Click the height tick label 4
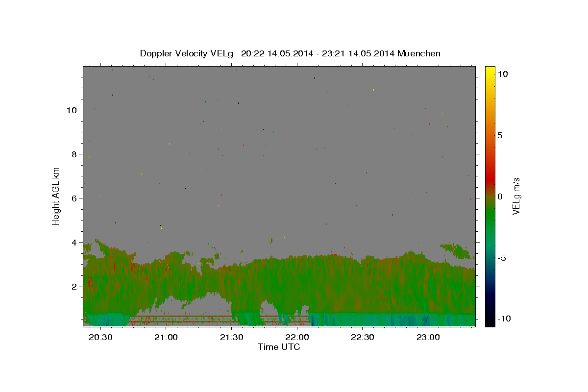 click(x=74, y=243)
